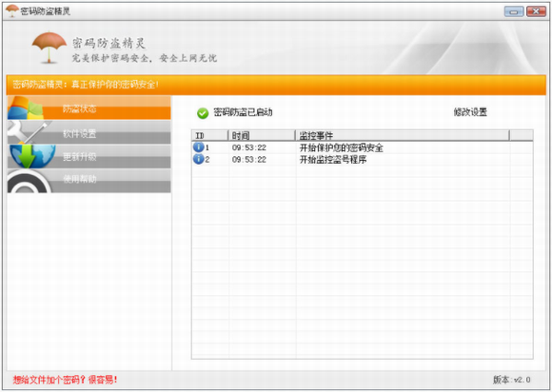Minimize the 密码防盗精灵 window
Image resolution: width=552 pixels, height=392 pixels.
click(514, 11)
